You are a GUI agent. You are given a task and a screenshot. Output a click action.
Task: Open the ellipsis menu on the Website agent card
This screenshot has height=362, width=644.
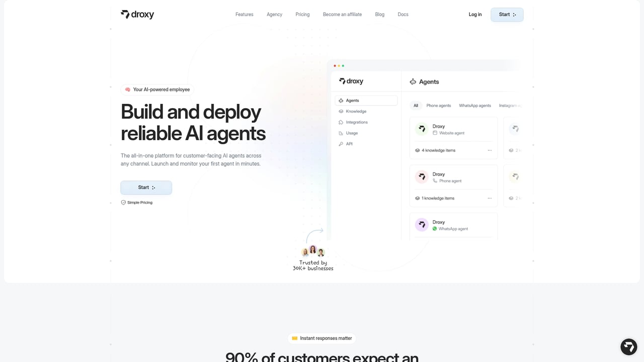489,150
